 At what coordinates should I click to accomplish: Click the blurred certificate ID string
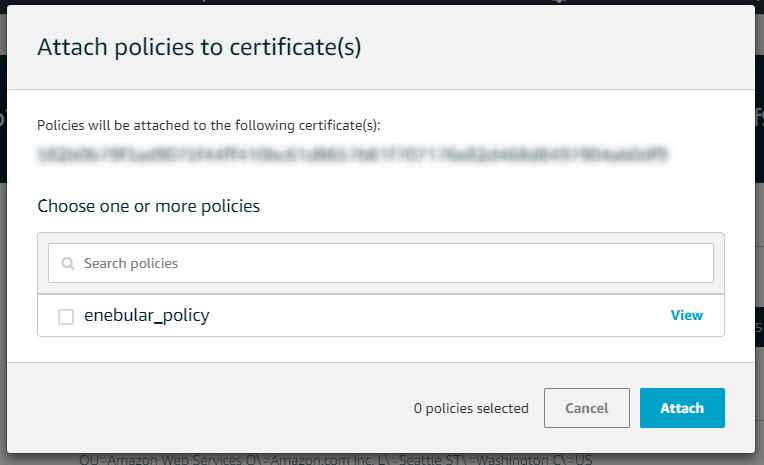[x=352, y=154]
